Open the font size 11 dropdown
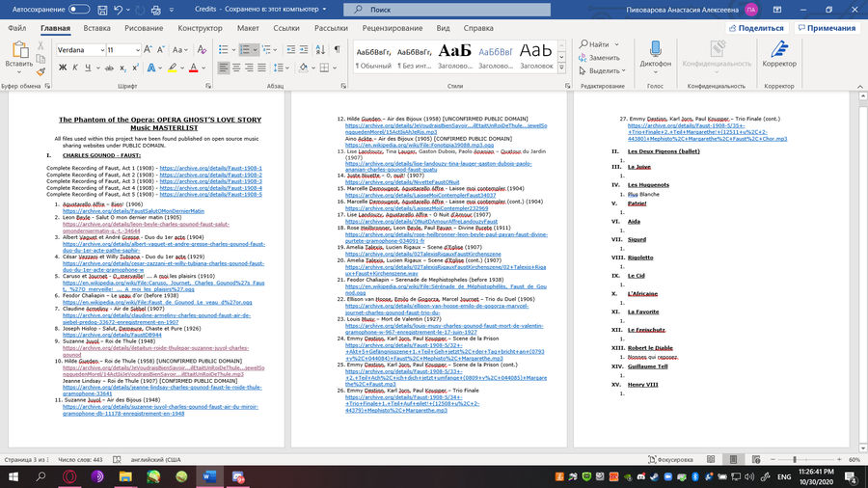The height and width of the screenshot is (488, 868). click(137, 50)
